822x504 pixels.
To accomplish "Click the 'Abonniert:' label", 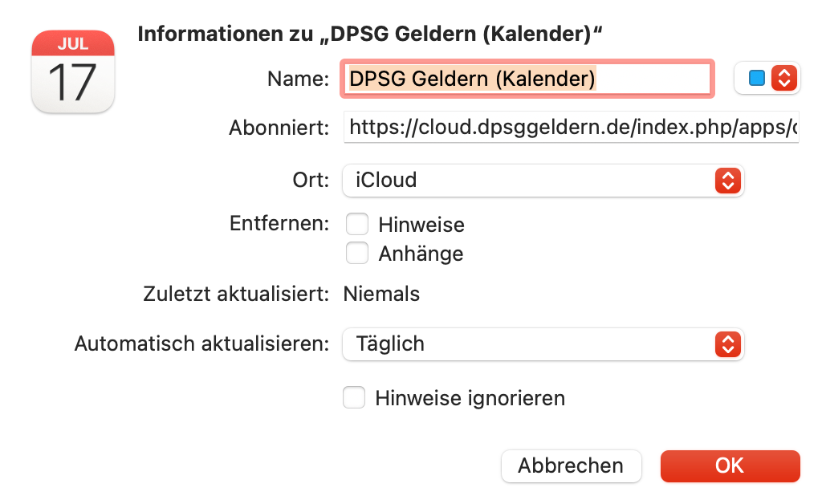I will coord(279,128).
